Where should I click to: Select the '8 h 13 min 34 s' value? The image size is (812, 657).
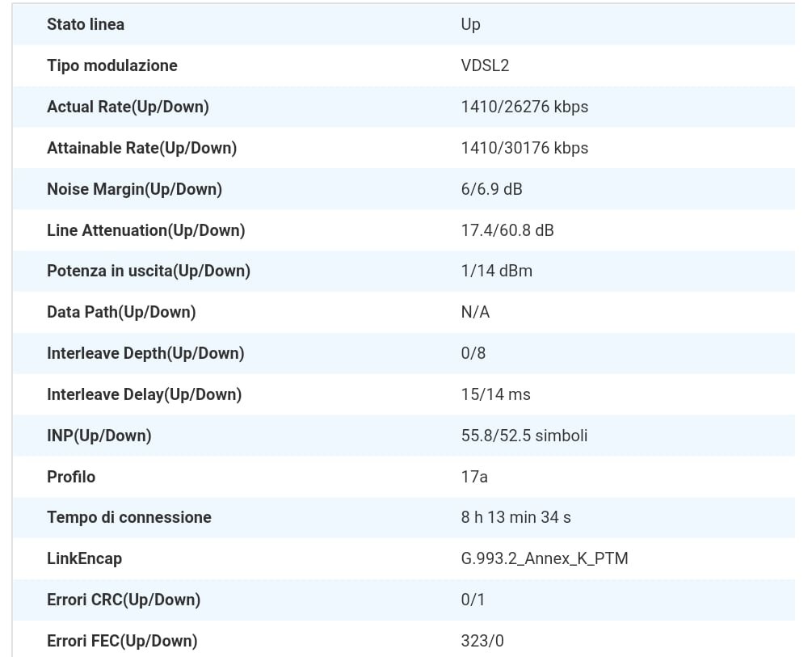click(516, 518)
